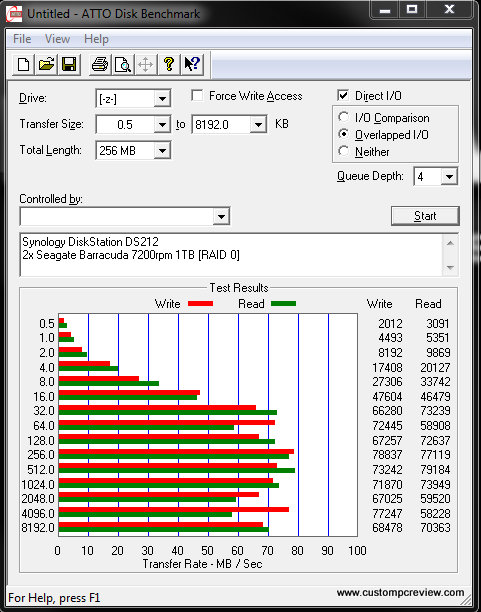Select the I/O Comparison radio button
Screen dimensions: 481x612
point(344,117)
